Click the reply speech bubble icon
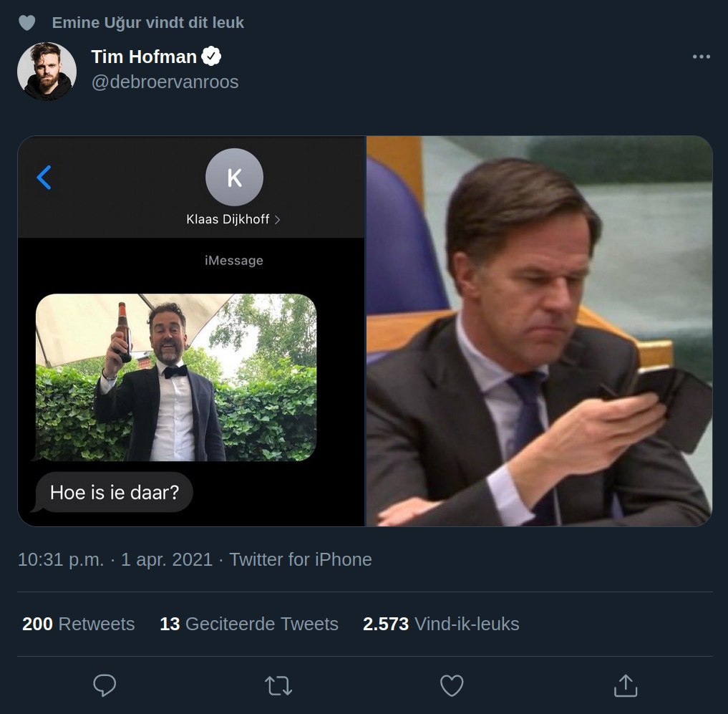The width and height of the screenshot is (728, 714). click(105, 686)
